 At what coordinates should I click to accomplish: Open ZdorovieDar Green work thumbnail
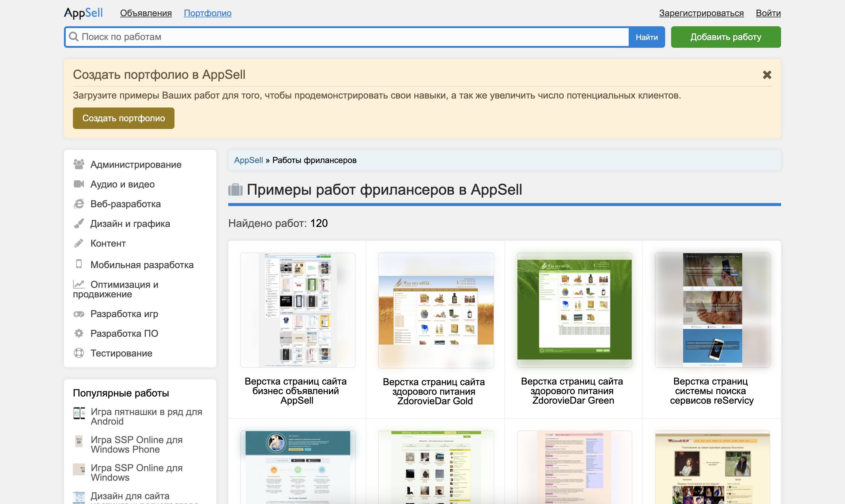574,310
